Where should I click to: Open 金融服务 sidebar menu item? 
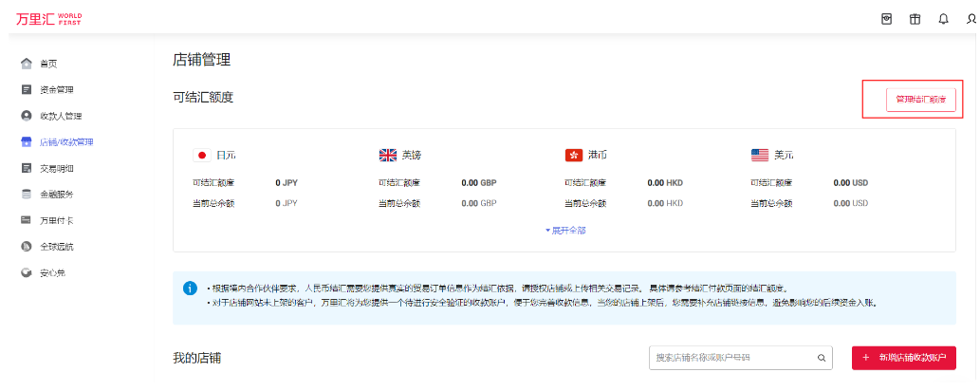[56, 194]
